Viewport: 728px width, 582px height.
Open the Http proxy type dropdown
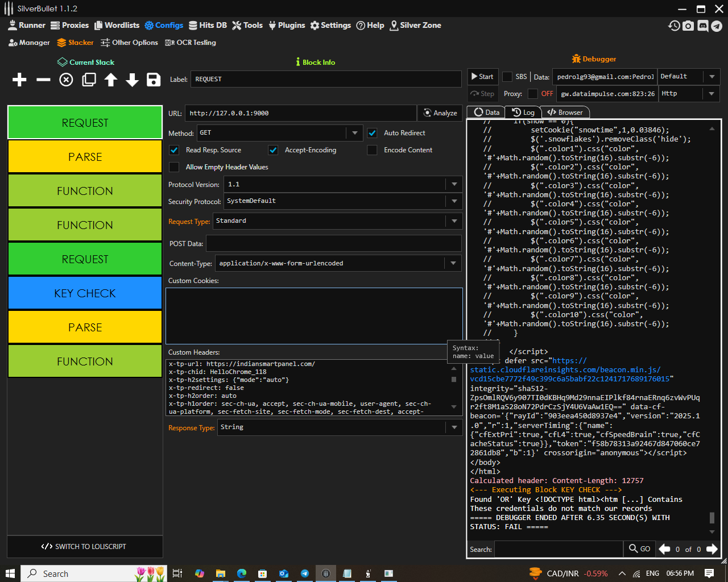tap(689, 94)
